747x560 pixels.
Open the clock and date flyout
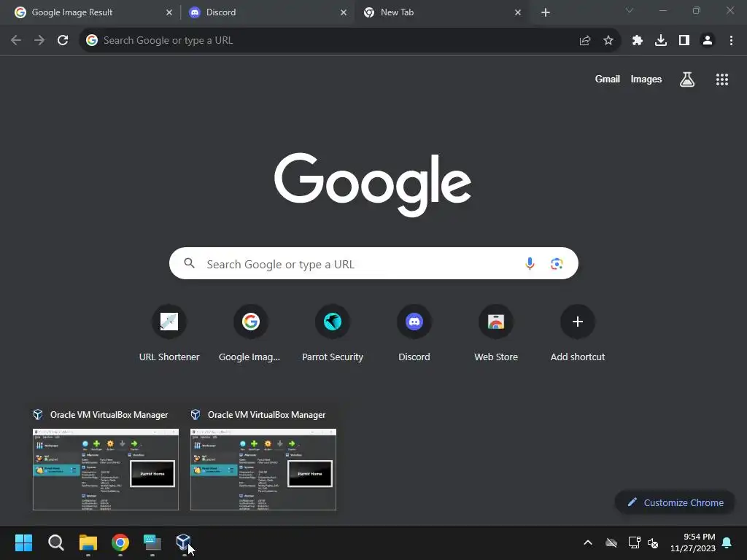(693, 542)
